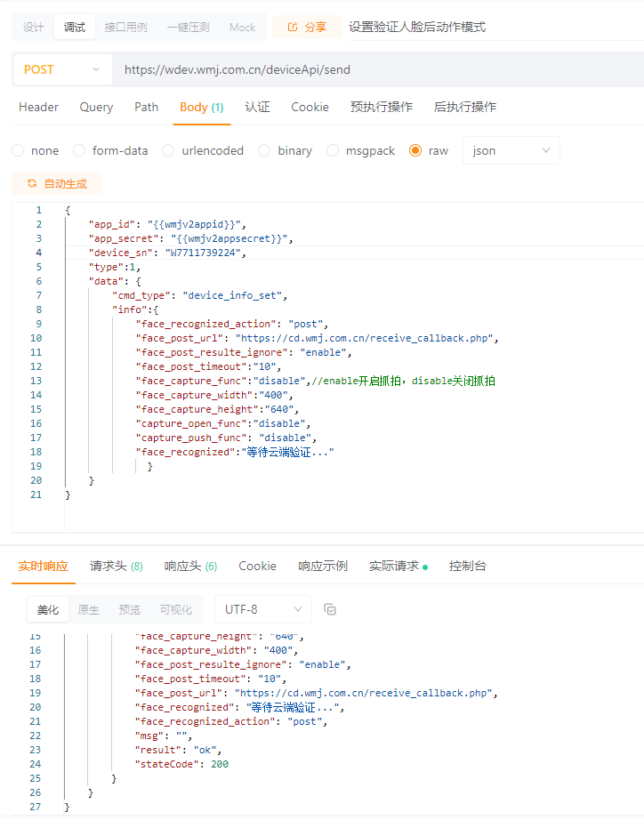Click the 一键压测 tab
This screenshot has height=820, width=644.
coord(188,28)
